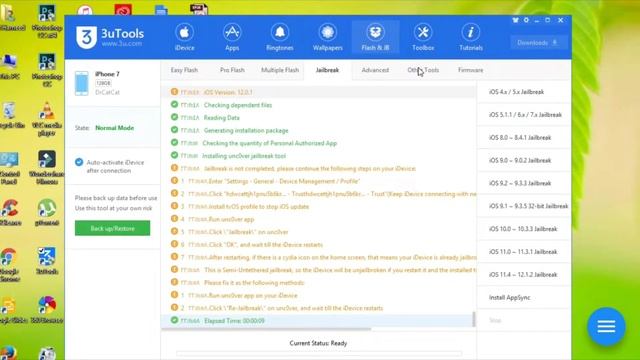640x360 pixels.
Task: Choose iOS 11.4 – 12.1.2 Jailbreak
Action: (524, 275)
